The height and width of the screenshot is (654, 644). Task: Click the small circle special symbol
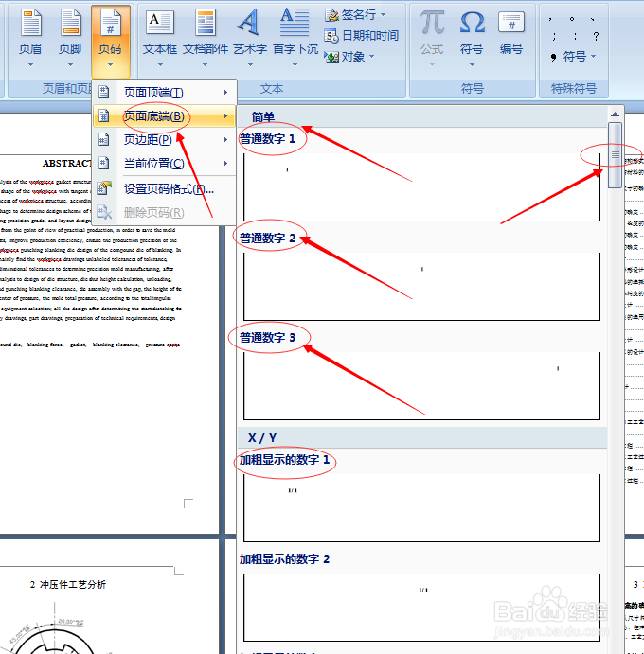572,19
